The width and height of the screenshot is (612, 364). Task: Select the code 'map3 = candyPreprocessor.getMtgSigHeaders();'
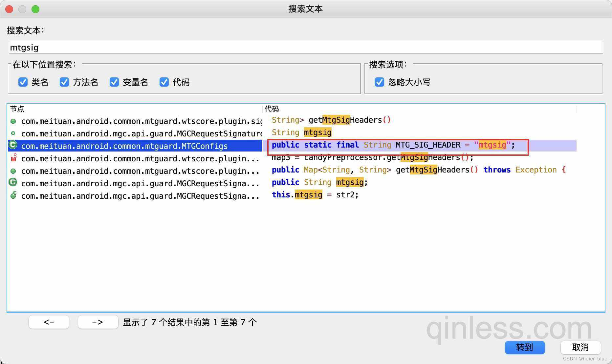coord(373,157)
